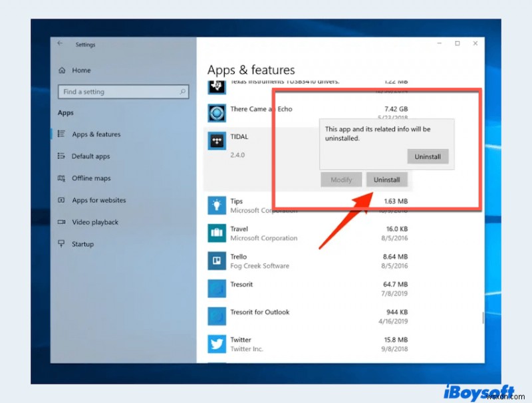Click the Apps for websites icon
Screen dimensions: 532x403
[61, 200]
